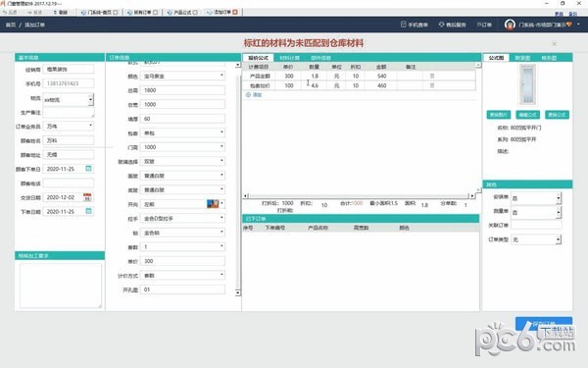Click the plus icon to add a pricing row
Image resolution: width=588 pixels, height=368 pixels.
[248, 95]
